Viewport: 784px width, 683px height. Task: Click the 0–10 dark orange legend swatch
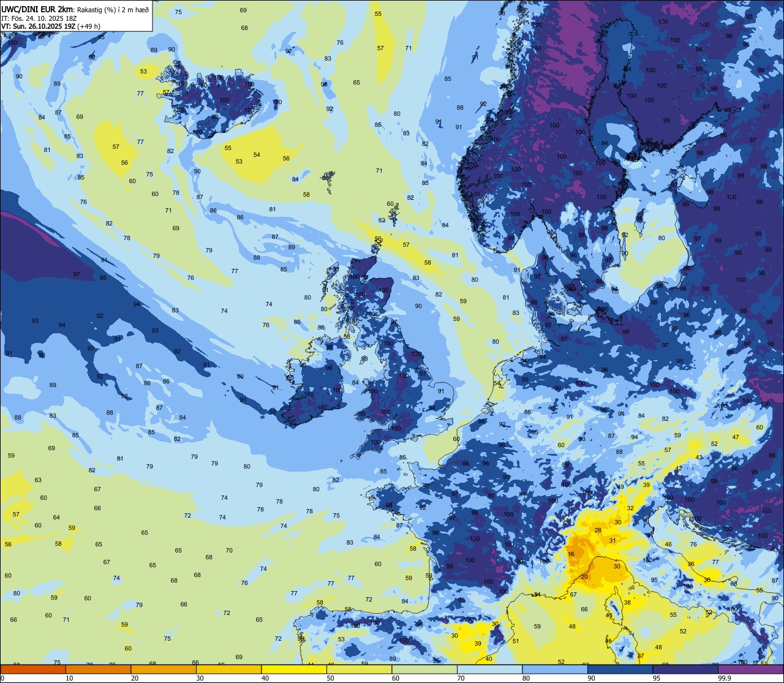33,670
